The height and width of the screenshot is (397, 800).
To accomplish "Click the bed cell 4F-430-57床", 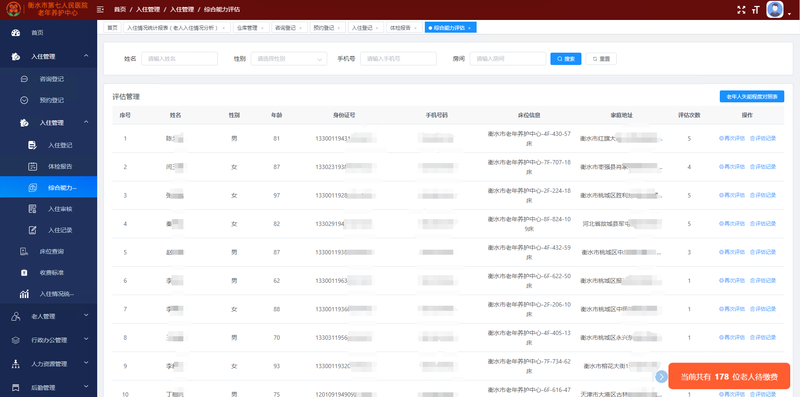I will (529, 138).
